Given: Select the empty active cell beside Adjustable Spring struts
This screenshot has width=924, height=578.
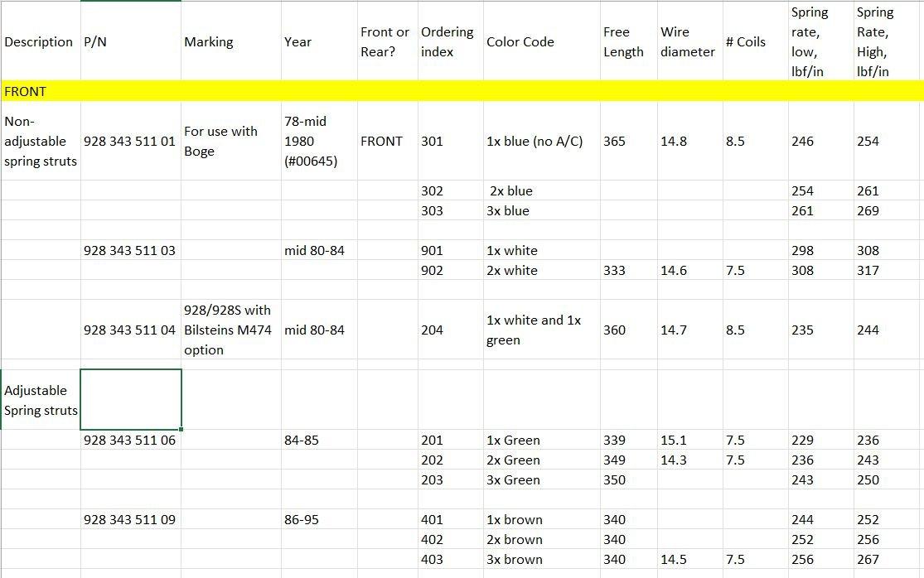Looking at the screenshot, I should (131, 400).
